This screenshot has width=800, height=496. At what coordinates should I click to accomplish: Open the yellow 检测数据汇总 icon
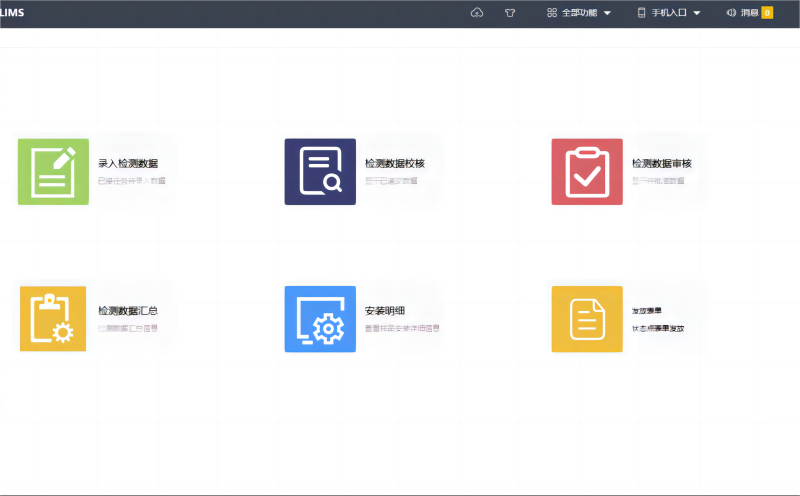pos(53,319)
